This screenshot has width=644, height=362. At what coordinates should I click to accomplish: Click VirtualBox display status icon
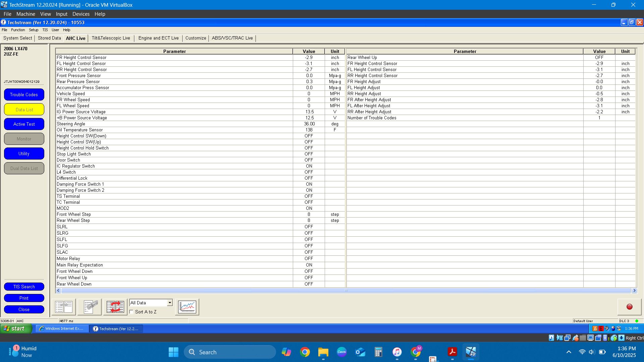click(591, 338)
